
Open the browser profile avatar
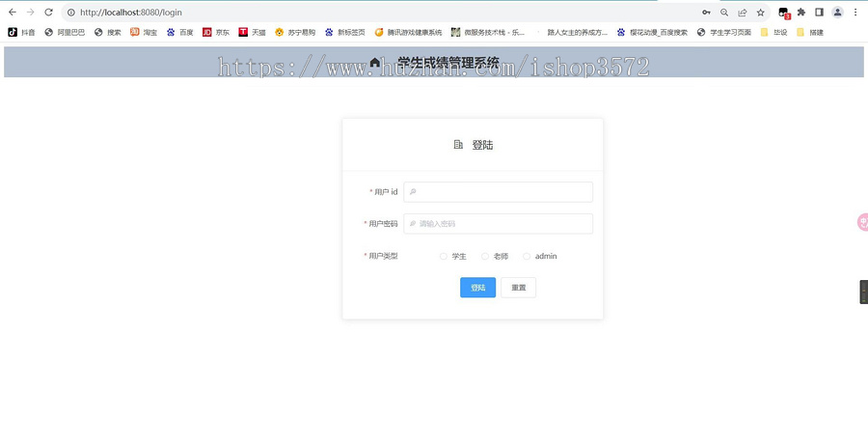[x=838, y=13]
